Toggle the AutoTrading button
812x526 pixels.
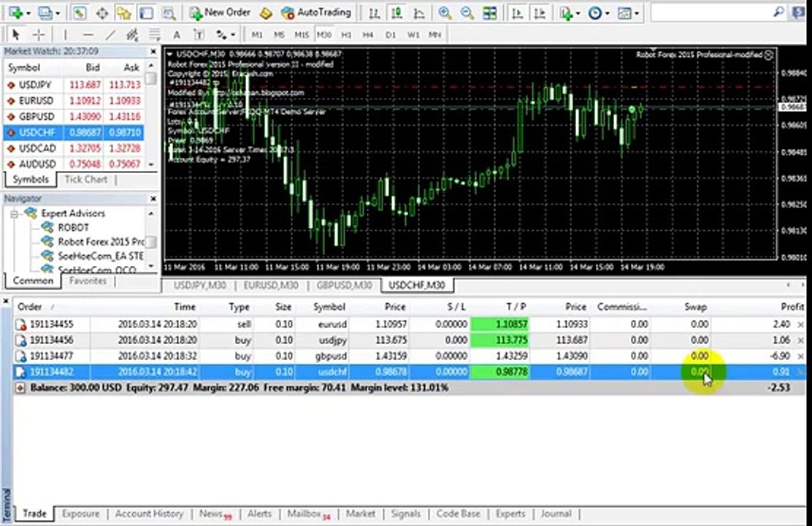click(x=316, y=12)
